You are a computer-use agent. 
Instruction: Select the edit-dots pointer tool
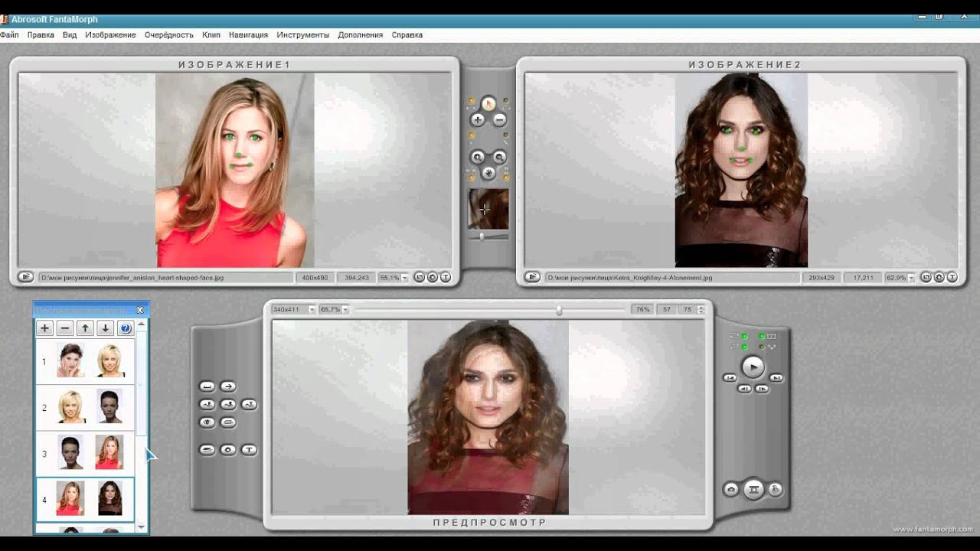point(488,103)
